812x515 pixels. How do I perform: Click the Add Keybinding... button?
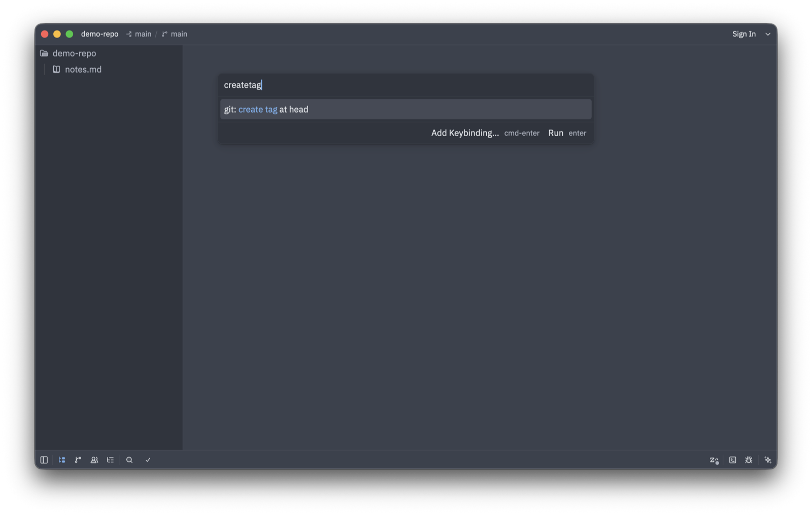click(x=485, y=133)
